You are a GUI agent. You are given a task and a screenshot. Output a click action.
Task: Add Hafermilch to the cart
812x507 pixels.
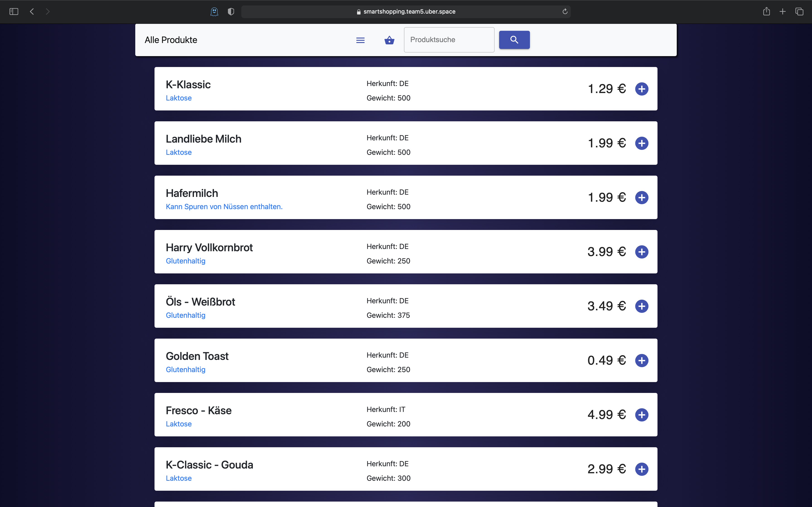[x=642, y=198]
